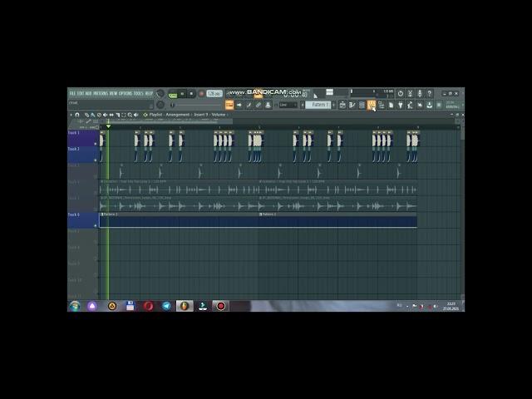Click the View piano roll icon
Viewport: 532px width, 399px height.
352,105
